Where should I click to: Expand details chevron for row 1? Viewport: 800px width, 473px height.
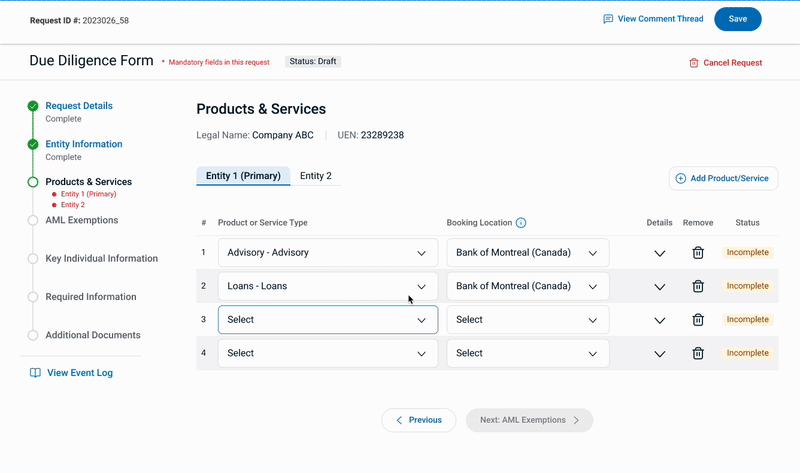[659, 253]
